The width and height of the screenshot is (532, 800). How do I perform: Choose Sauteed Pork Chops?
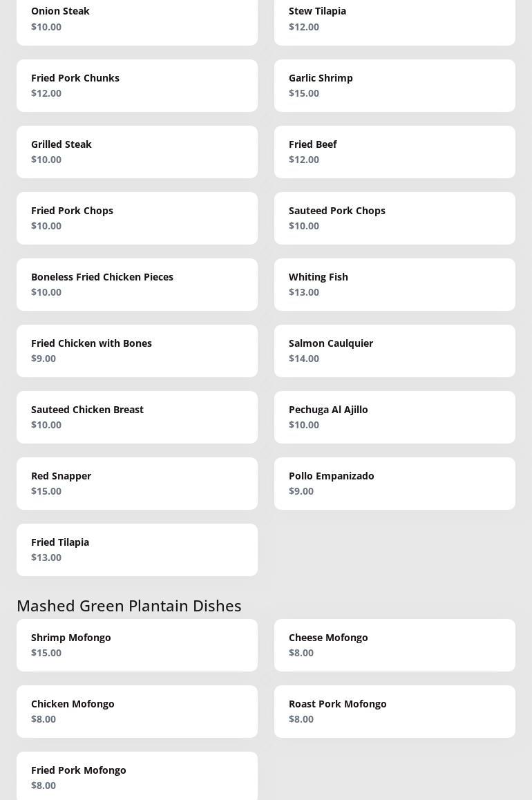(395, 218)
